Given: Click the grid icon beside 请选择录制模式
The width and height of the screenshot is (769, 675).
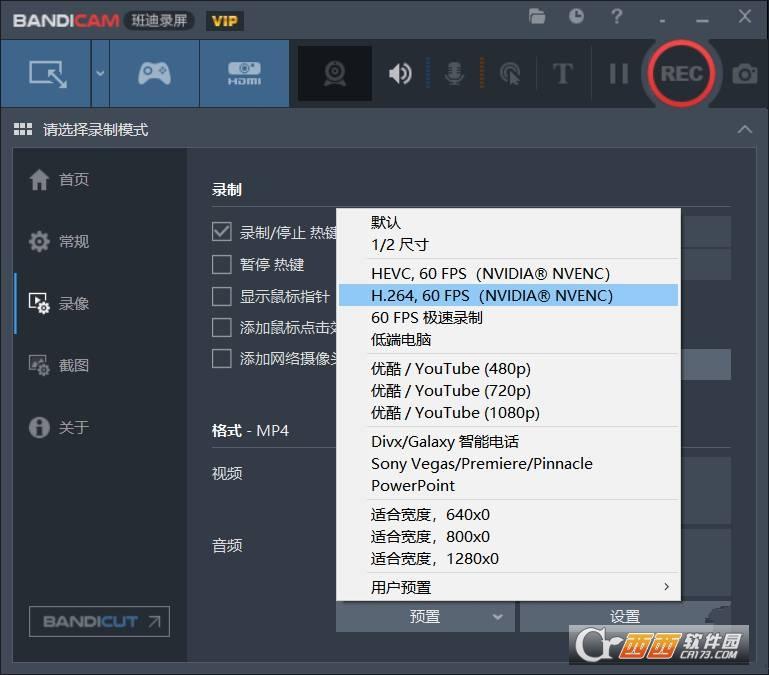Looking at the screenshot, I should pyautogui.click(x=23, y=130).
